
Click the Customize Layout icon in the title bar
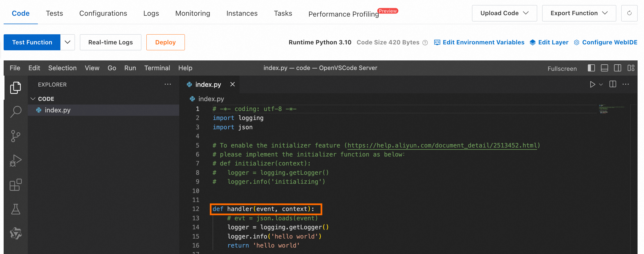point(631,68)
